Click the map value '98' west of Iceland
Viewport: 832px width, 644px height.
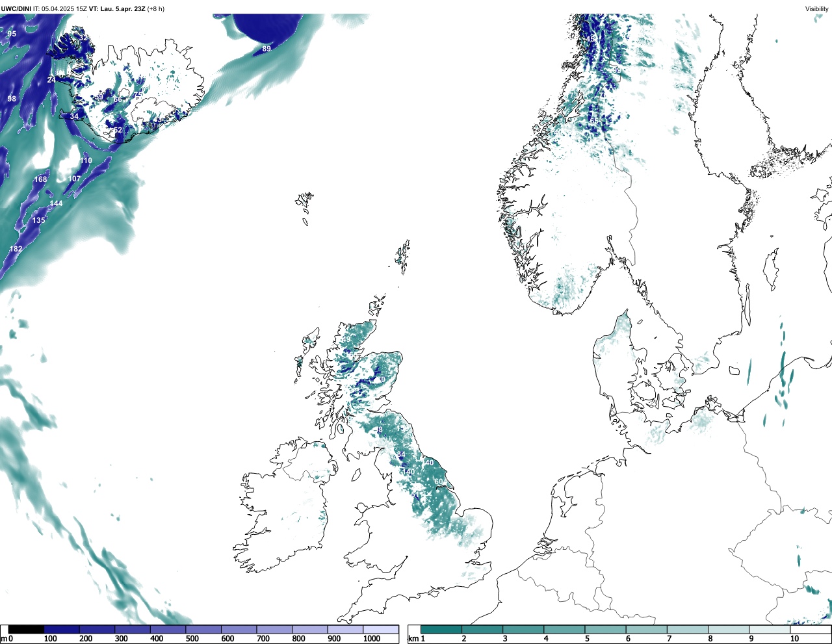coord(12,99)
